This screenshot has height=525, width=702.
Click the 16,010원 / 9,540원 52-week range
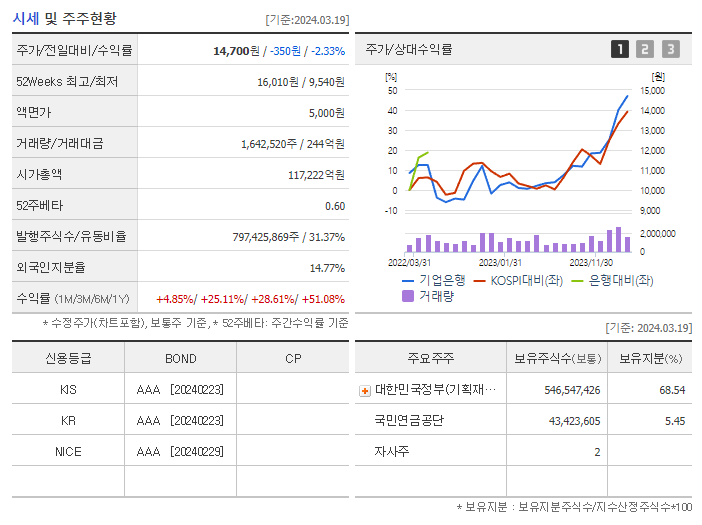click(x=301, y=82)
